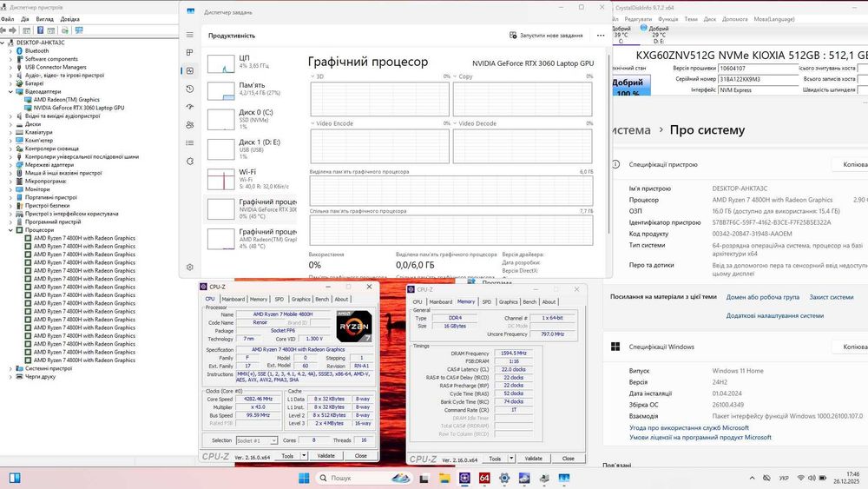Switch to Graphics tab in right CPU-Z window
The image size is (868, 489).
[x=508, y=301]
